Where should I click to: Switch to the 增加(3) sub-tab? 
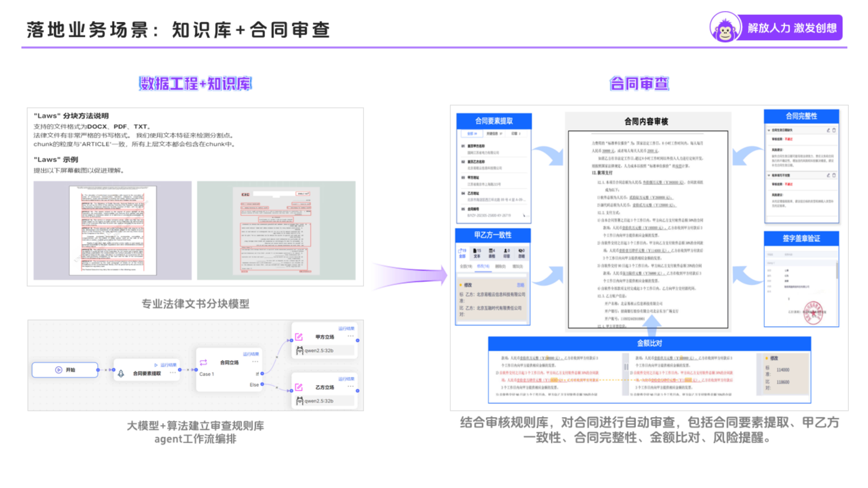point(518,266)
